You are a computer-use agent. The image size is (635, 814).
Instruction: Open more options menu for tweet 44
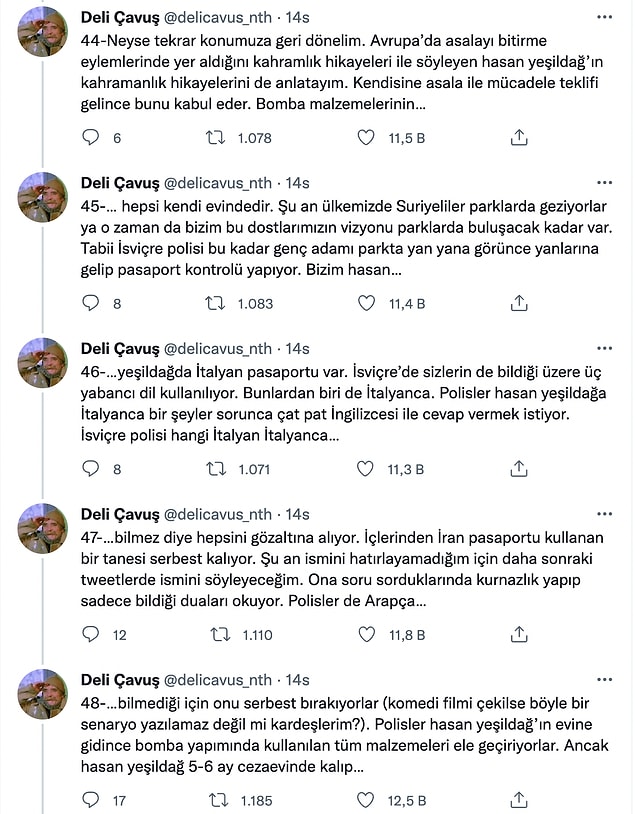[x=604, y=17]
